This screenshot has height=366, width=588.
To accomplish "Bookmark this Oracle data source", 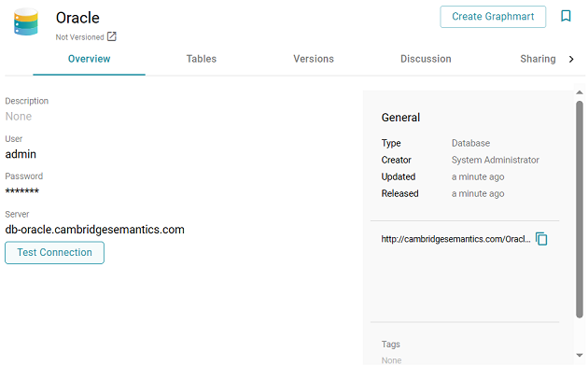I will tap(566, 16).
